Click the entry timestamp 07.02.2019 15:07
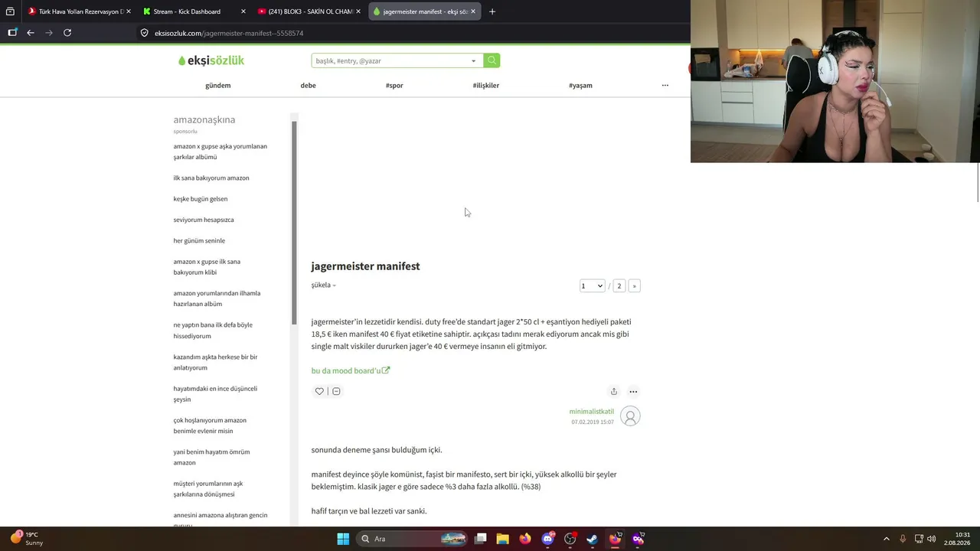The height and width of the screenshot is (551, 980). click(593, 422)
